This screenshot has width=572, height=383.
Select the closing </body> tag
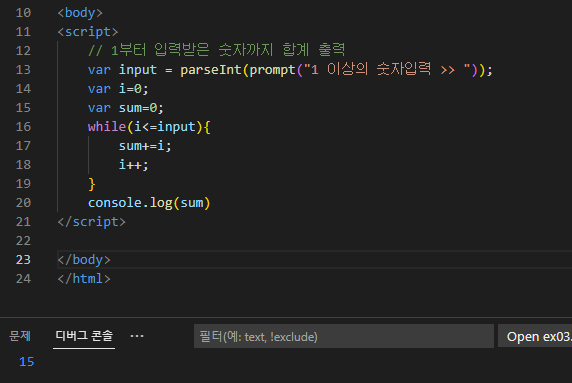(x=84, y=260)
